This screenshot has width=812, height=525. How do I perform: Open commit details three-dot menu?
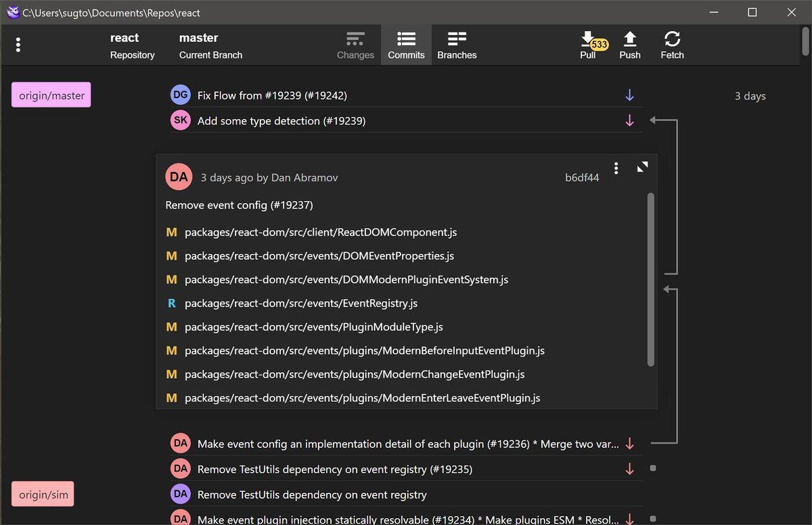pos(616,168)
